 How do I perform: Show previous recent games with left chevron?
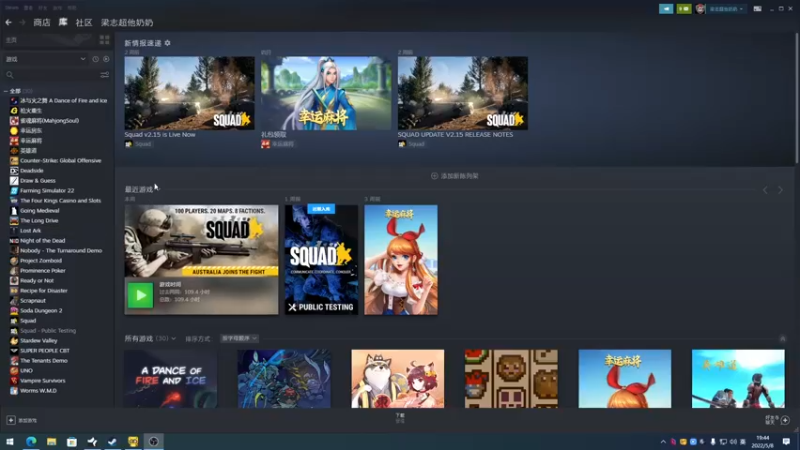[x=765, y=190]
